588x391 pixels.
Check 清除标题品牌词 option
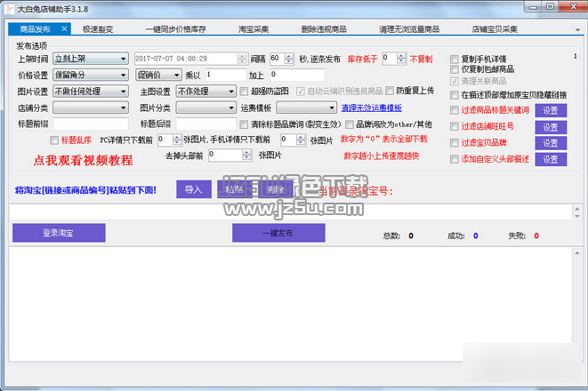coord(244,124)
